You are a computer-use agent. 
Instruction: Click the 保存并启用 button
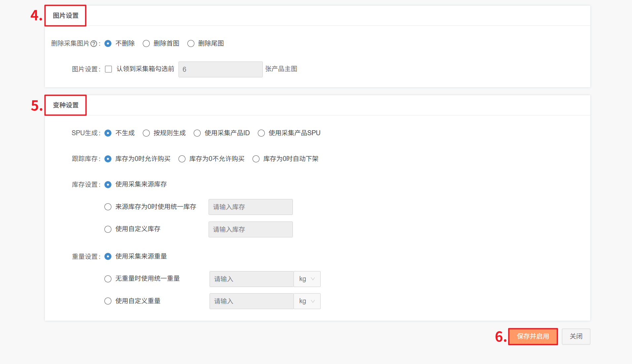tap(533, 337)
